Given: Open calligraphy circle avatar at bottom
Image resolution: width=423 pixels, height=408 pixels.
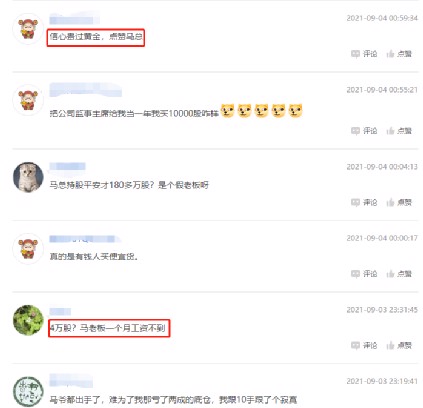Looking at the screenshot, I should tap(28, 392).
